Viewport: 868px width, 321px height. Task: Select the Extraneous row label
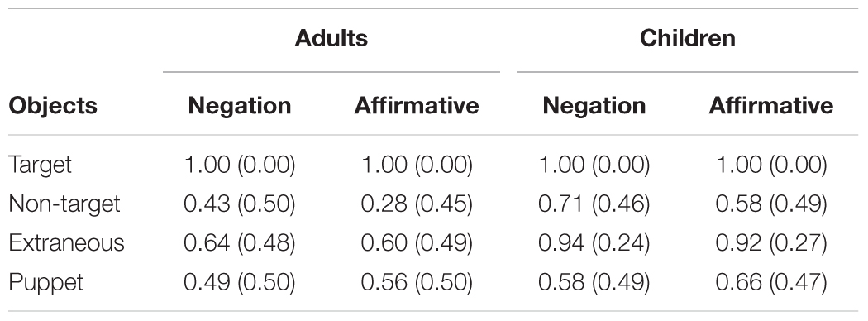pos(66,243)
